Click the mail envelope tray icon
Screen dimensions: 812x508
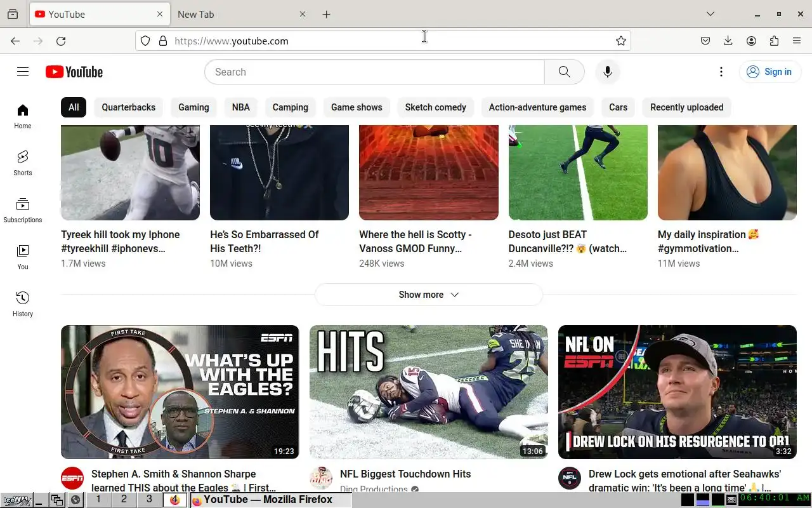coord(731,500)
